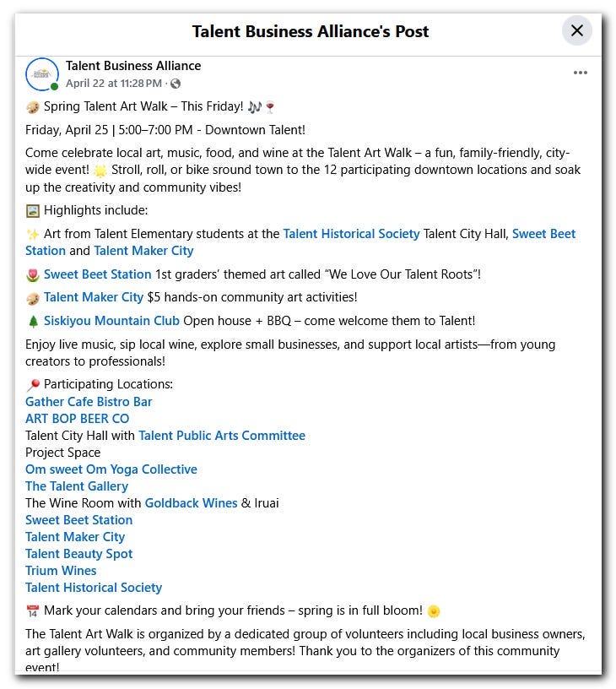Click the public audience globe icon

(x=176, y=84)
